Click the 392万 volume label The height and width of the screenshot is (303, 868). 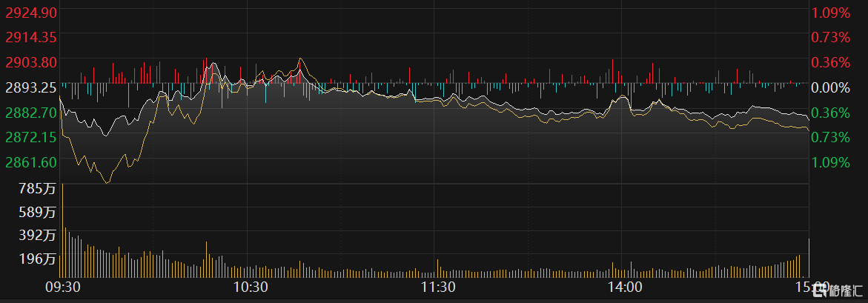click(39, 236)
